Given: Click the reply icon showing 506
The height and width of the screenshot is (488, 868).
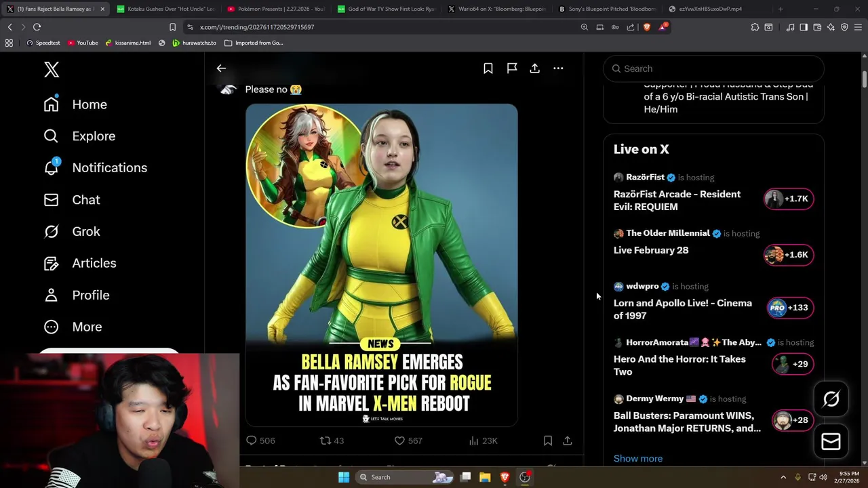Looking at the screenshot, I should click(260, 441).
